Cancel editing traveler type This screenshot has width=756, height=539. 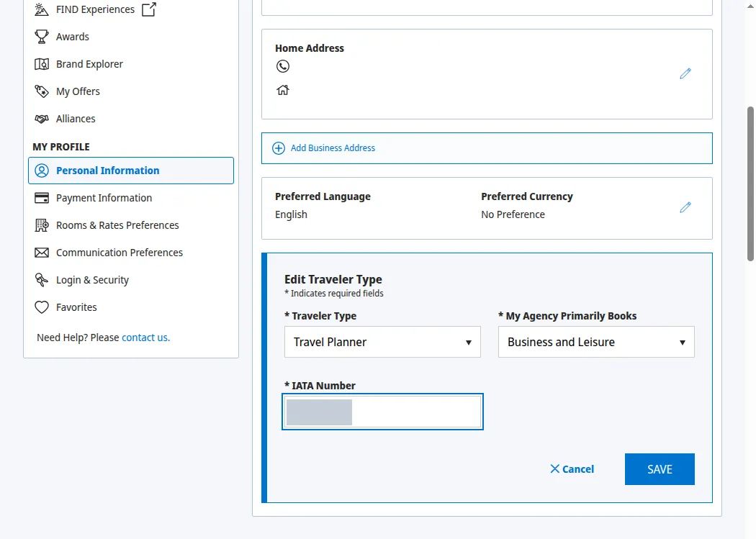(x=572, y=469)
